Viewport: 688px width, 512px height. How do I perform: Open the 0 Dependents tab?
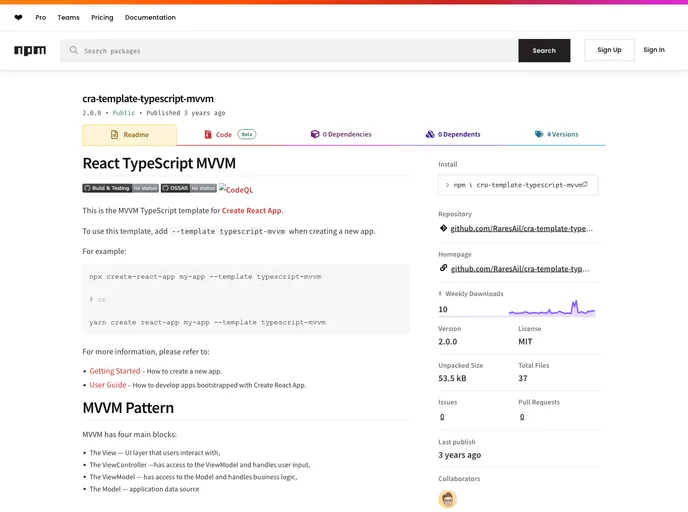point(452,134)
